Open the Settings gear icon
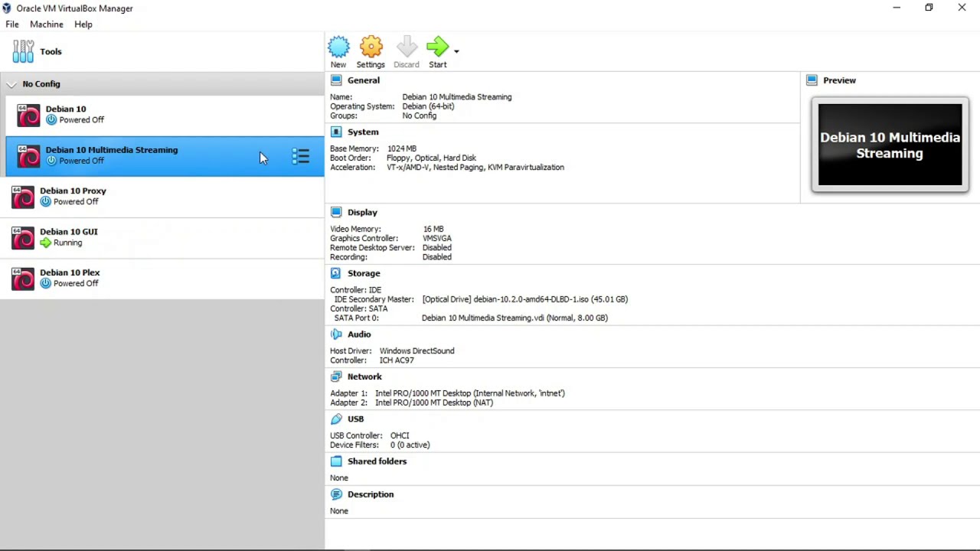The image size is (980, 551). coord(371,47)
